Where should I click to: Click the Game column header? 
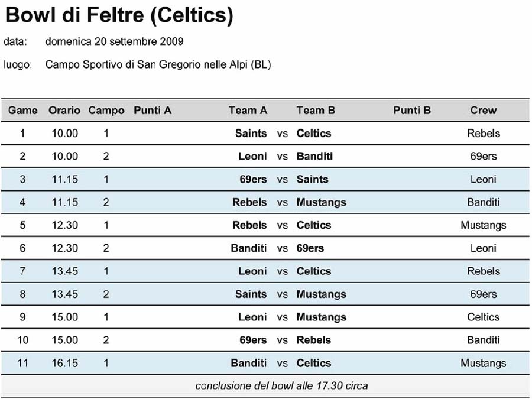pyautogui.click(x=22, y=111)
